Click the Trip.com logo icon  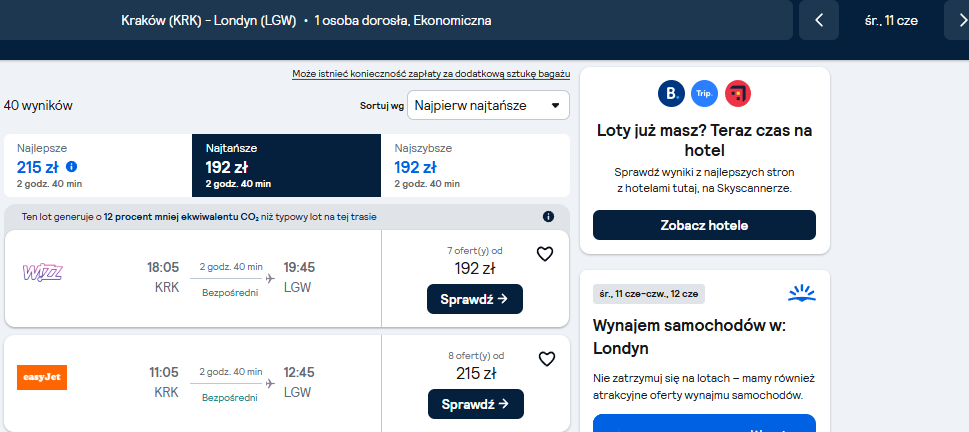click(x=705, y=94)
